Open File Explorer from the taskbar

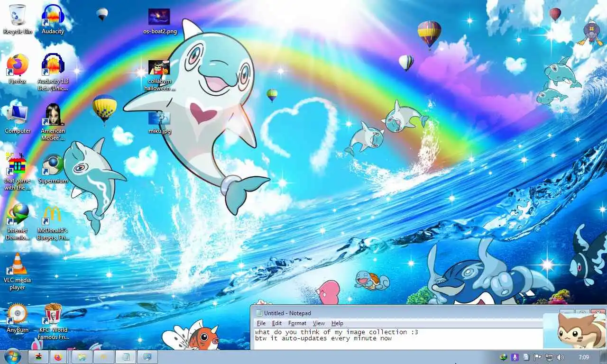pos(82,357)
